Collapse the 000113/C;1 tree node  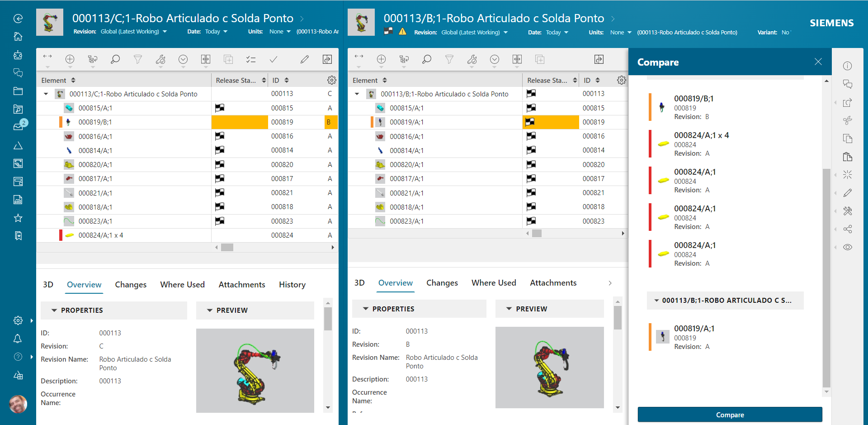[46, 94]
